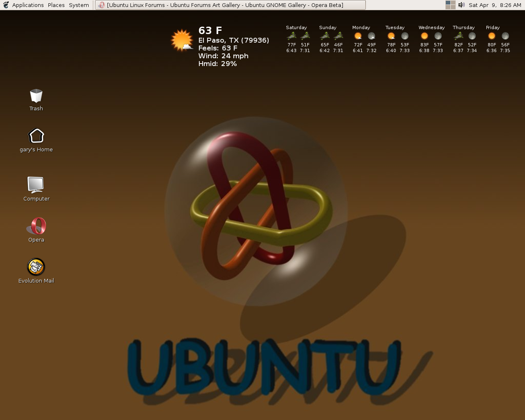Click Monday's night moon icon

[x=372, y=36]
